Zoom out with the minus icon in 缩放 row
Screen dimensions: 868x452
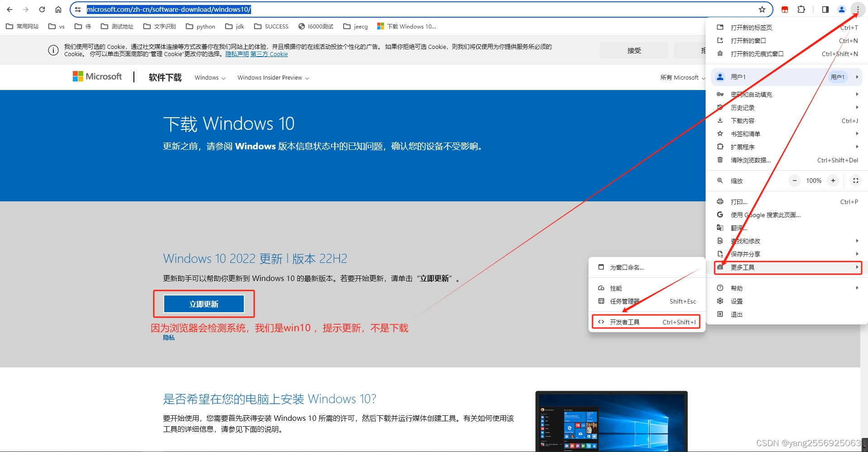[x=795, y=181]
